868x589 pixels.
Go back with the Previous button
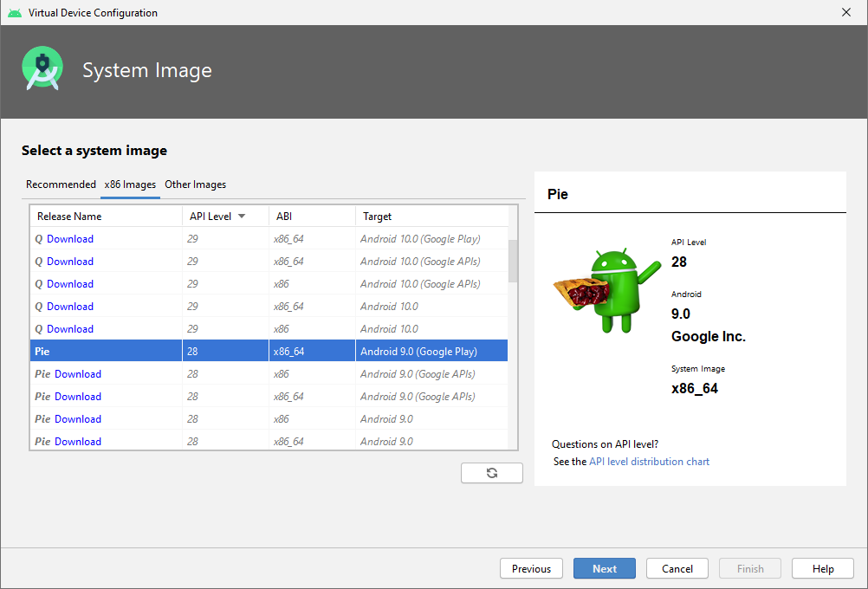pos(531,568)
